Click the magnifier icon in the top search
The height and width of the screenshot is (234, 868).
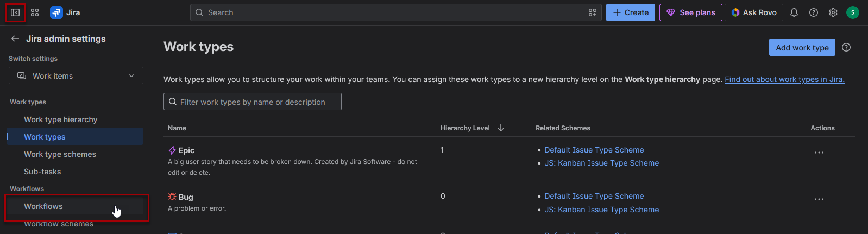tap(199, 12)
